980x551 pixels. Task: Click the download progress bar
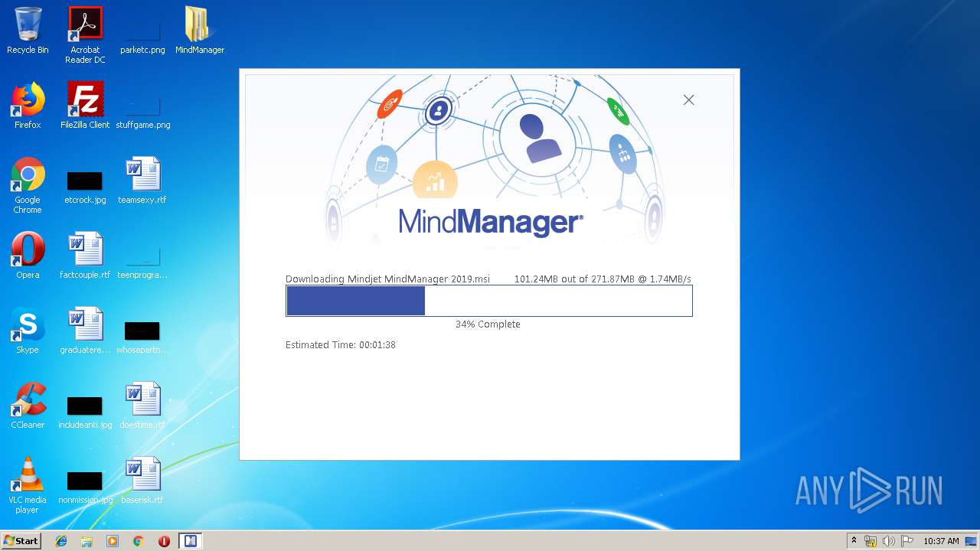pos(489,301)
